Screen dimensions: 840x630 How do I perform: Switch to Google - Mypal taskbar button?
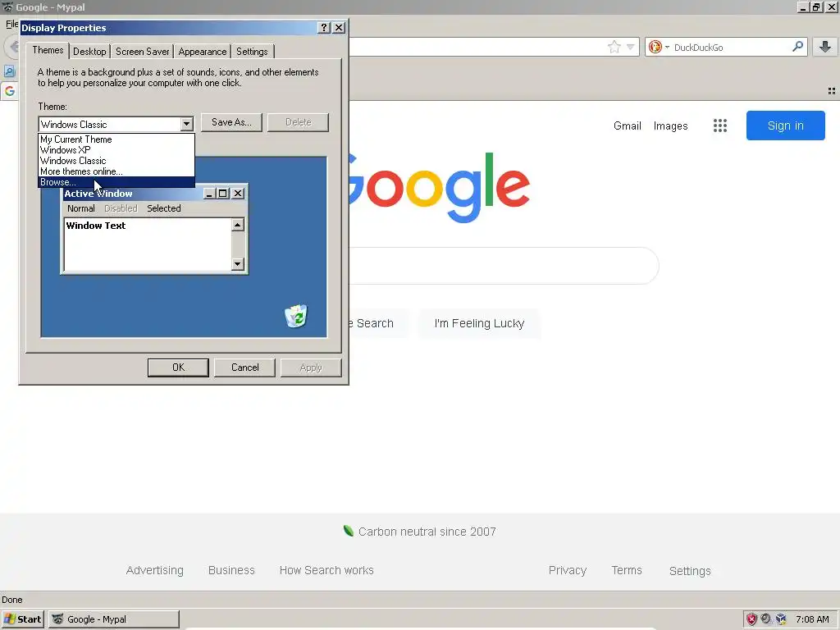pos(114,619)
